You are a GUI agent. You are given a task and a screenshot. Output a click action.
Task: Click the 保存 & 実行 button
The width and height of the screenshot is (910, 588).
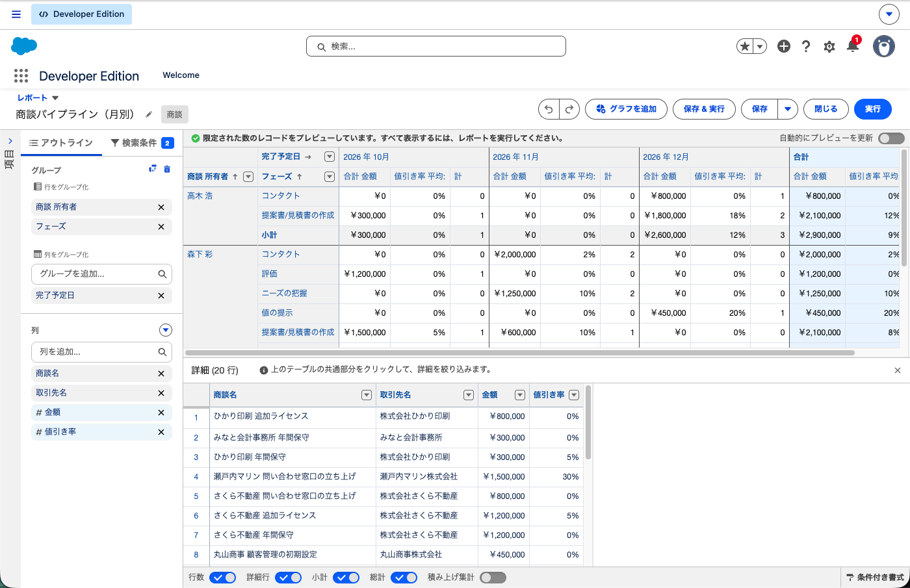(704, 109)
